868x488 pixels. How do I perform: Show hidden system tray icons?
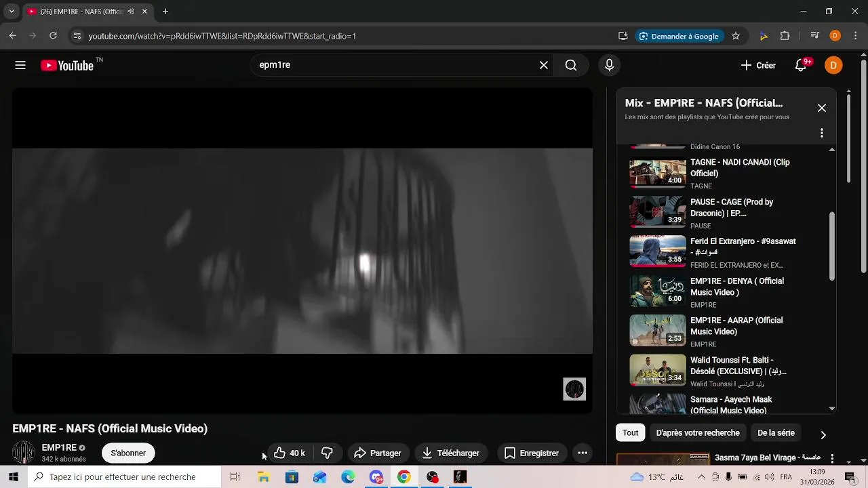coord(701,477)
